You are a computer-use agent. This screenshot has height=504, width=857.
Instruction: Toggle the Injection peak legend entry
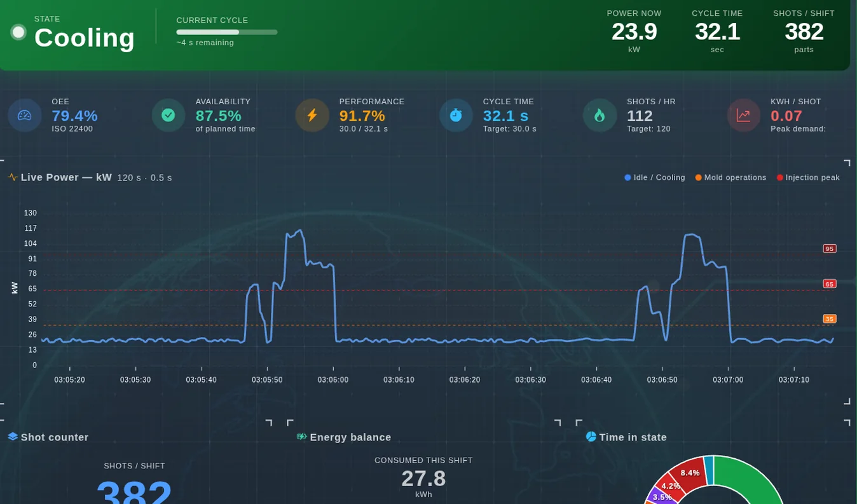[808, 177]
